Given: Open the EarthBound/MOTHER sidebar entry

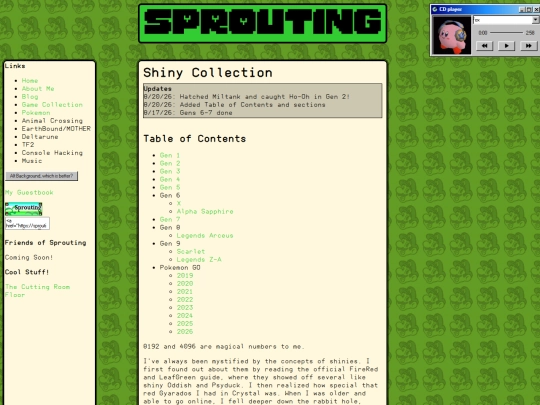Looking at the screenshot, I should [x=56, y=129].
